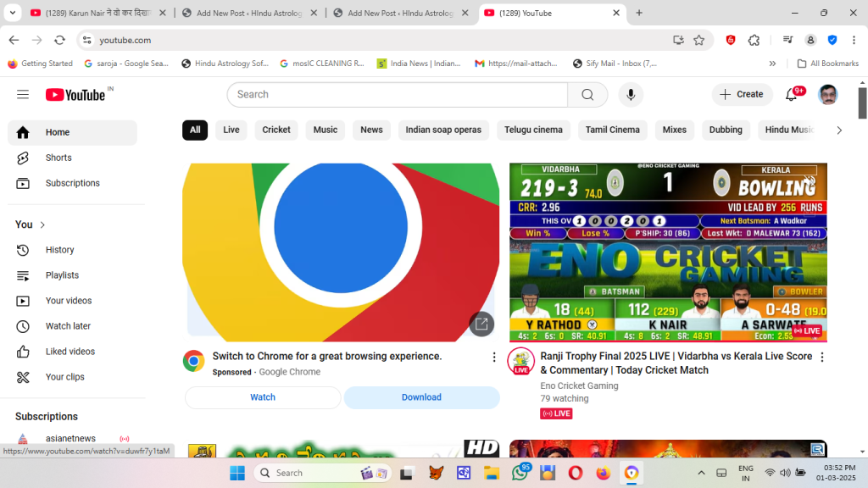
Task: Open India News bookmark
Action: (419, 64)
